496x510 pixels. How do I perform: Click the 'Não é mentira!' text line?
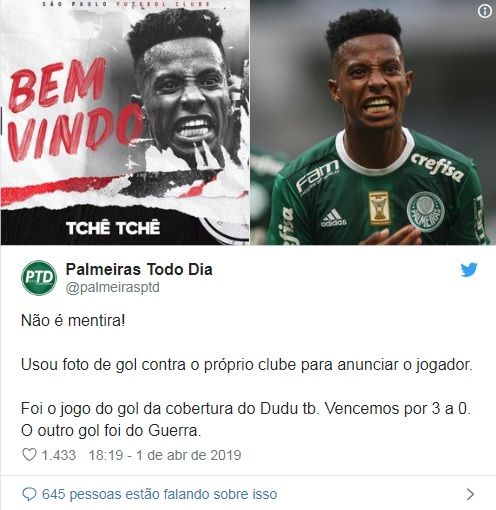click(73, 321)
